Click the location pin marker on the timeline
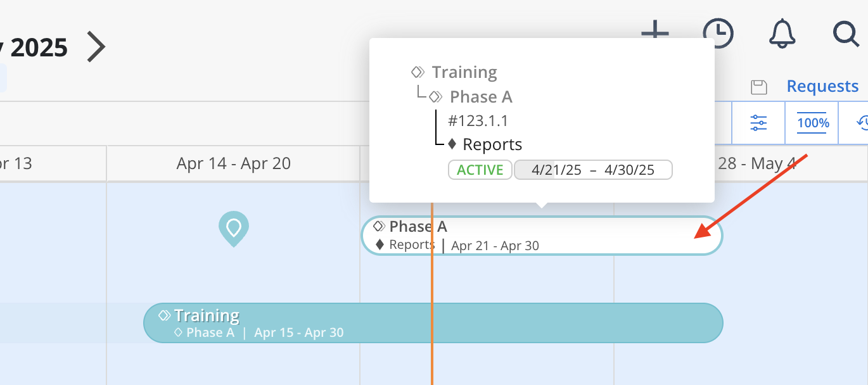The height and width of the screenshot is (385, 868). [234, 228]
